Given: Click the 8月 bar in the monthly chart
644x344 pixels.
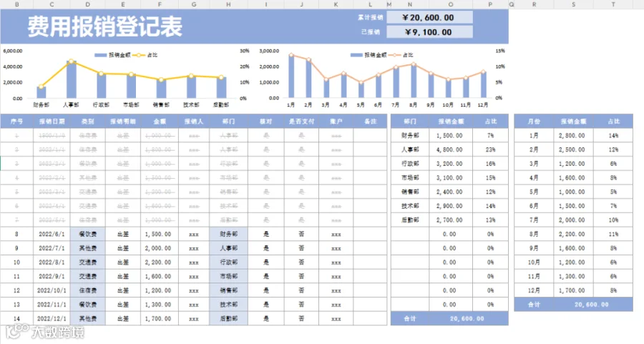Looking at the screenshot, I should [414, 81].
